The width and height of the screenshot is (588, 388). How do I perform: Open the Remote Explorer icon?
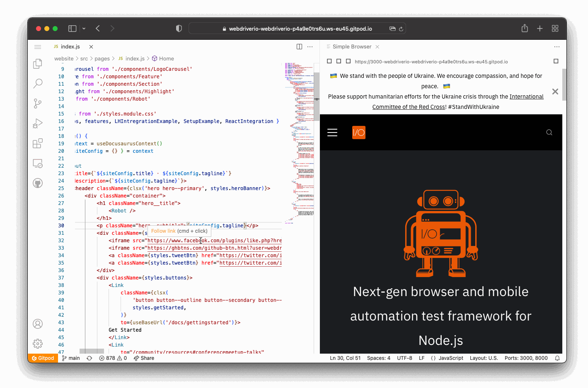coord(38,163)
